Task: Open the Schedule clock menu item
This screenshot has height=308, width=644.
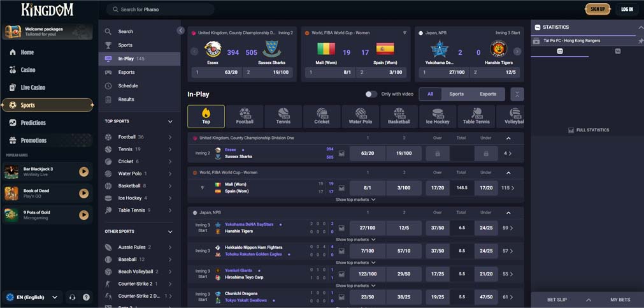Action: (140, 86)
